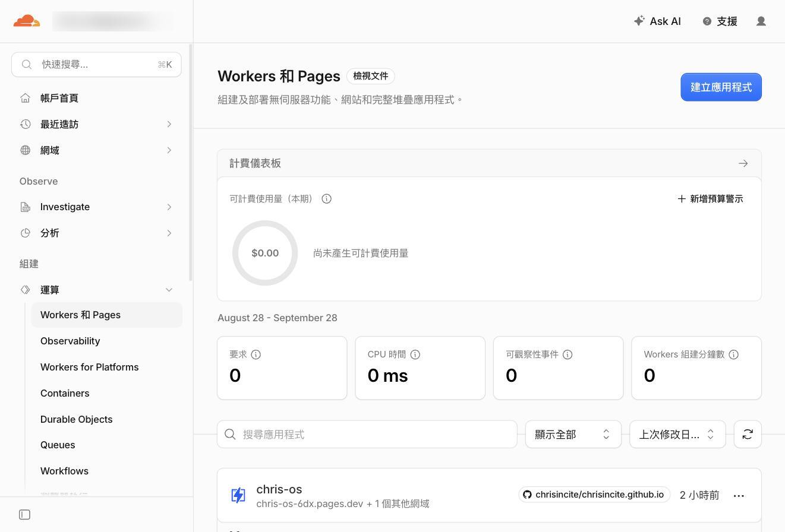
Task: Collapse the 運算 section chevron
Action: tap(169, 290)
